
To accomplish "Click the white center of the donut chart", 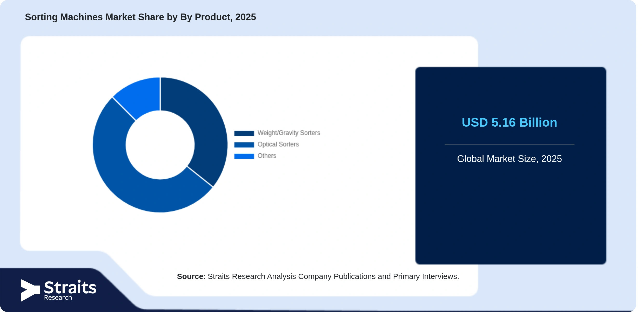I will pyautogui.click(x=160, y=145).
